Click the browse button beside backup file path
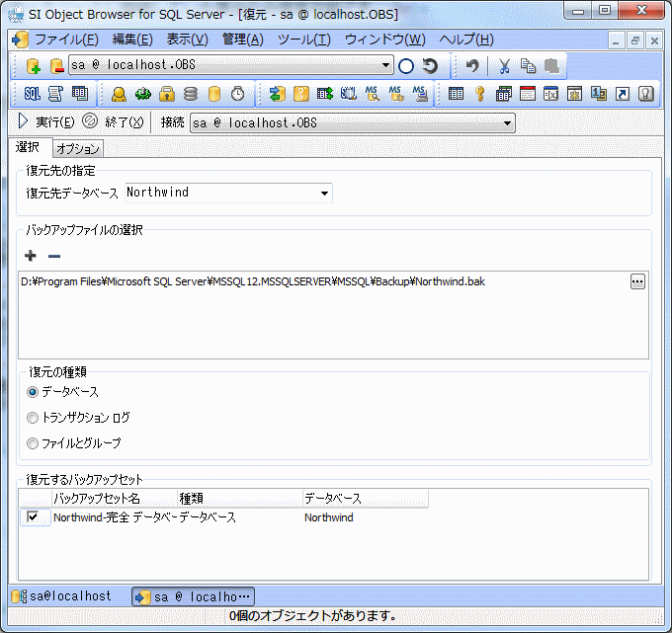Image resolution: width=672 pixels, height=633 pixels. (x=637, y=281)
